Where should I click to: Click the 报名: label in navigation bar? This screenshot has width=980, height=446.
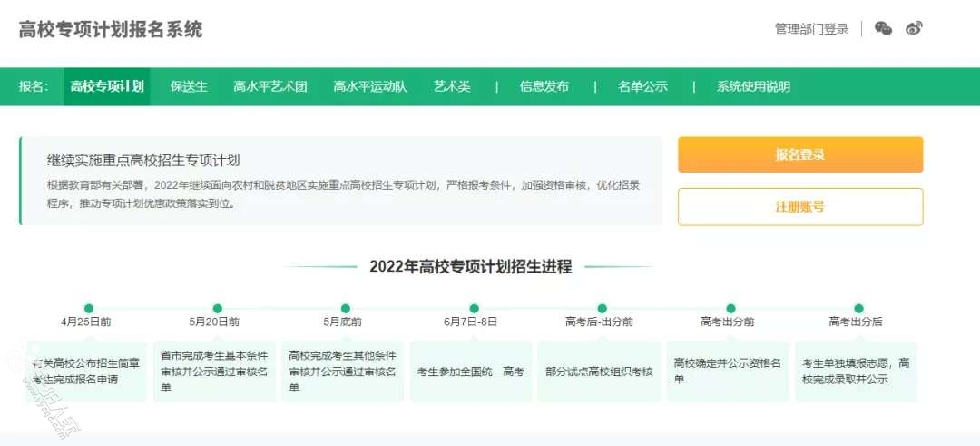(x=34, y=86)
